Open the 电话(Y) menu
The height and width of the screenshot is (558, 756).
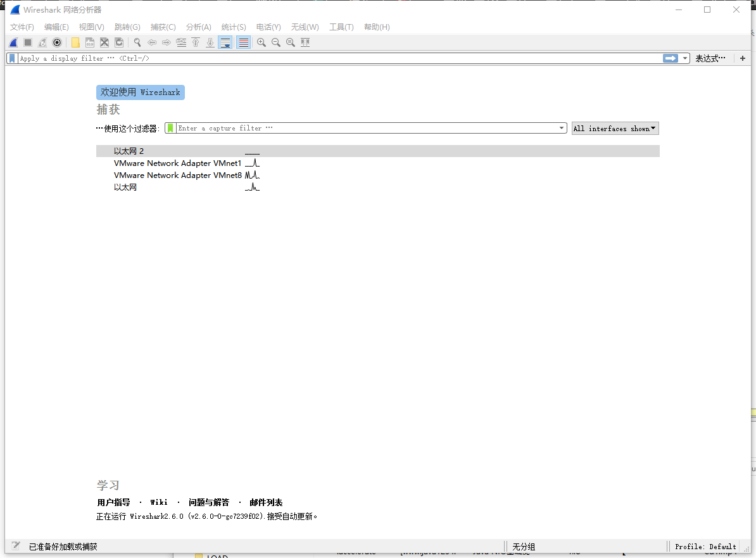[268, 27]
